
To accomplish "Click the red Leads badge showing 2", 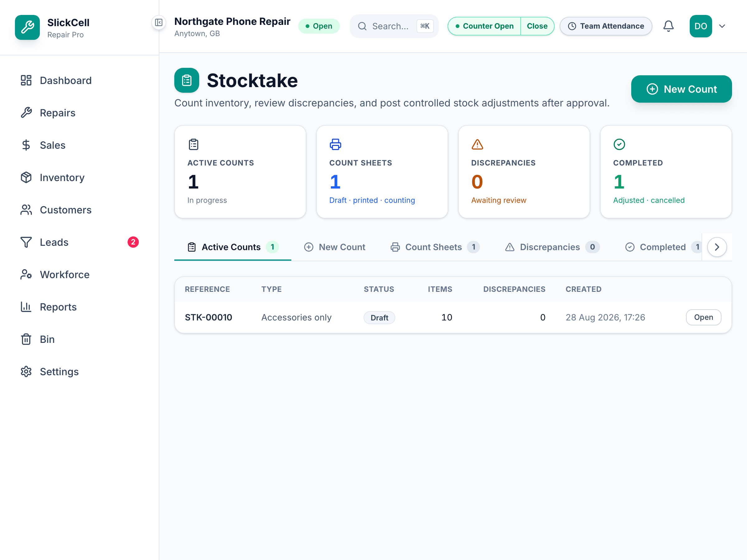I will 133,242.
